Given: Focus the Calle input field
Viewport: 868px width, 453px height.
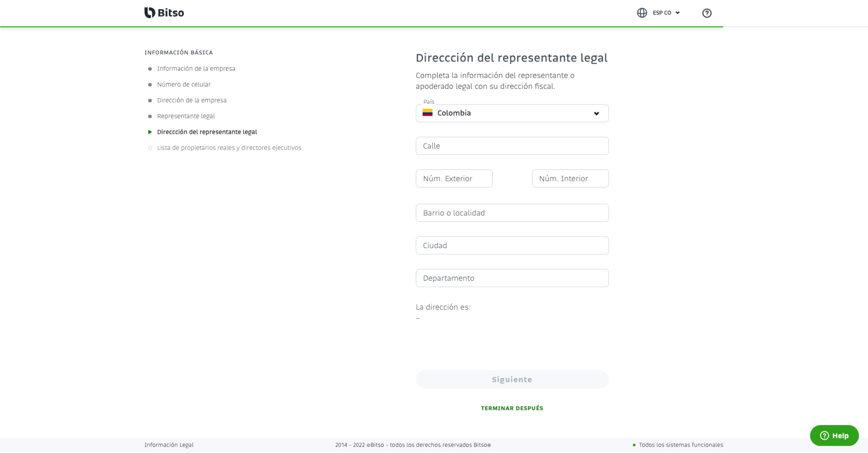Looking at the screenshot, I should pos(512,146).
